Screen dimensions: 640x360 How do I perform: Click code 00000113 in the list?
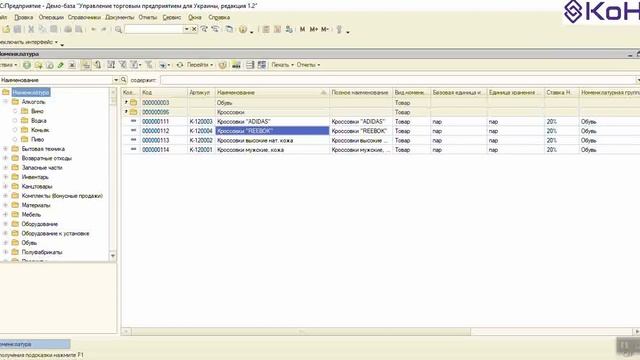156,140
